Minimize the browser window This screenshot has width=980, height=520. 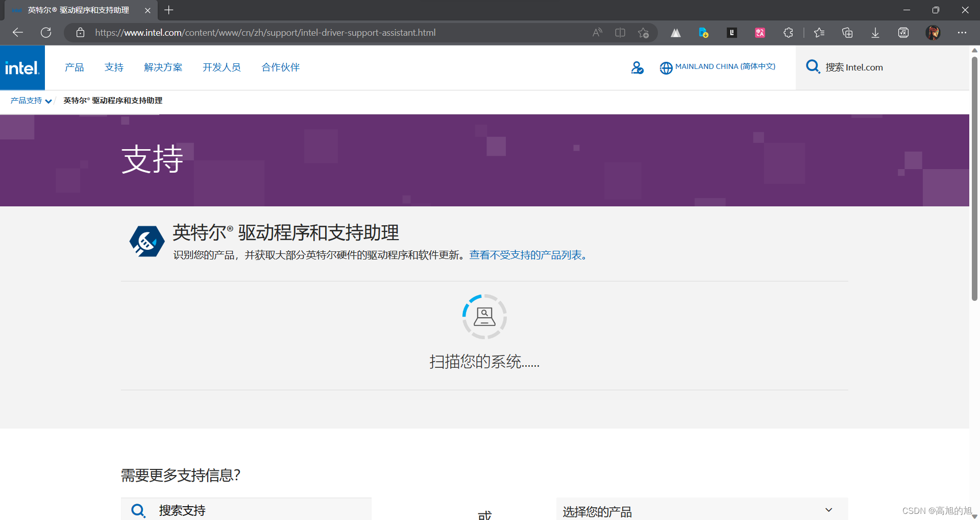coord(906,10)
